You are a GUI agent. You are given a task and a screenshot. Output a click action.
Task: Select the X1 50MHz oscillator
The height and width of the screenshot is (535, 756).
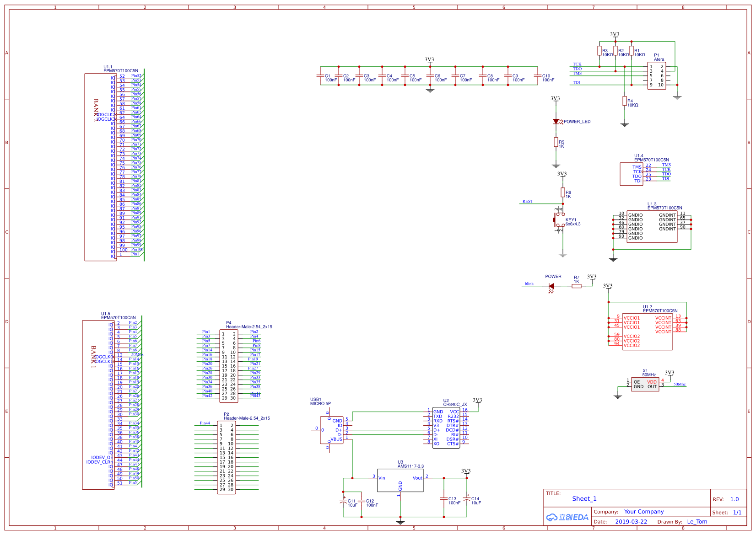click(x=645, y=384)
